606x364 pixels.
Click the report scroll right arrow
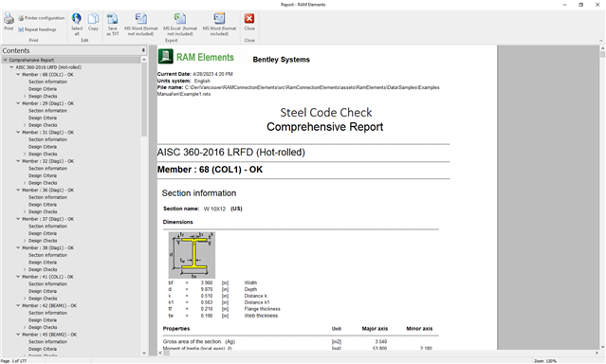point(597,353)
